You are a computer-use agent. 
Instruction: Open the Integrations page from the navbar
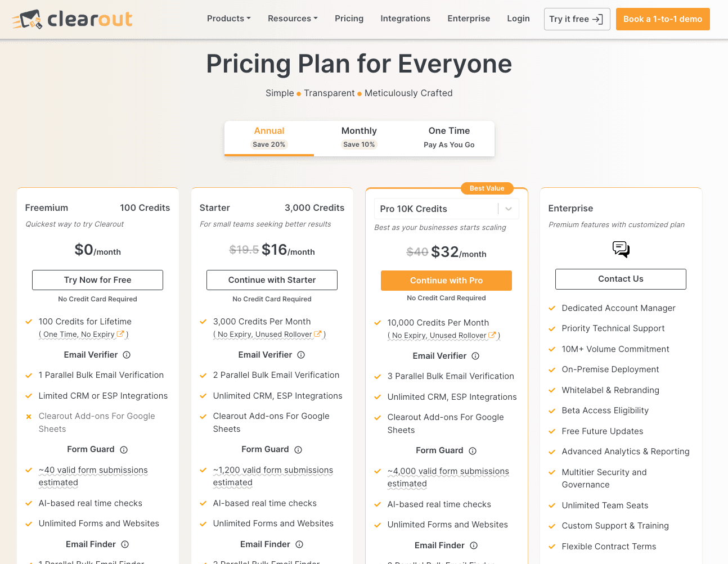[405, 18]
